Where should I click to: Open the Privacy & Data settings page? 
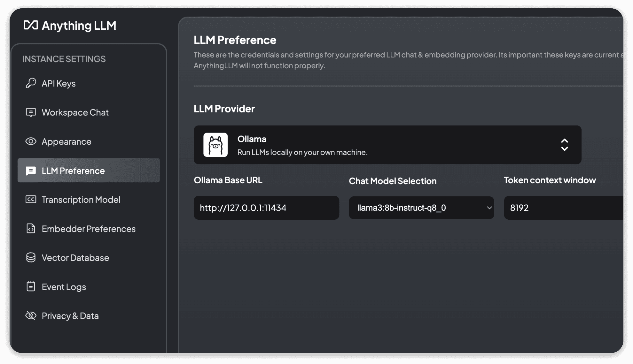tap(70, 315)
